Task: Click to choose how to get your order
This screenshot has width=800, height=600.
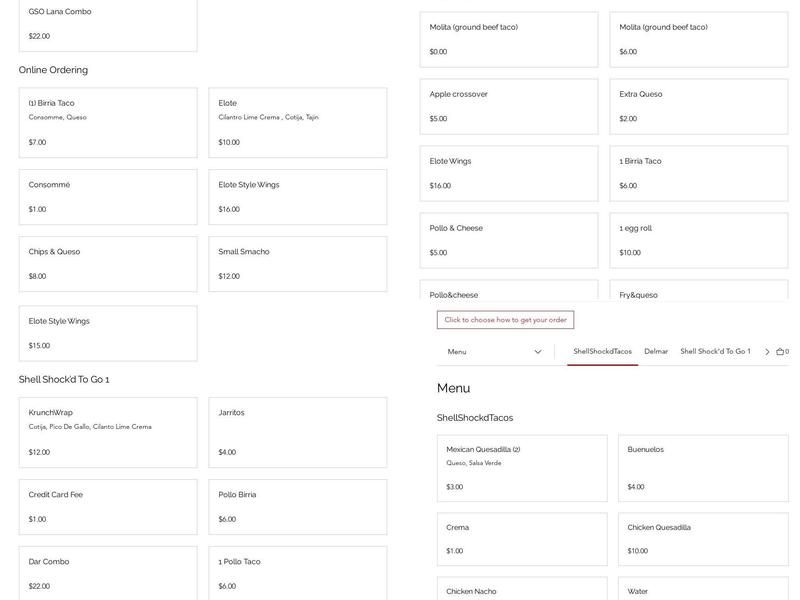Action: click(505, 320)
